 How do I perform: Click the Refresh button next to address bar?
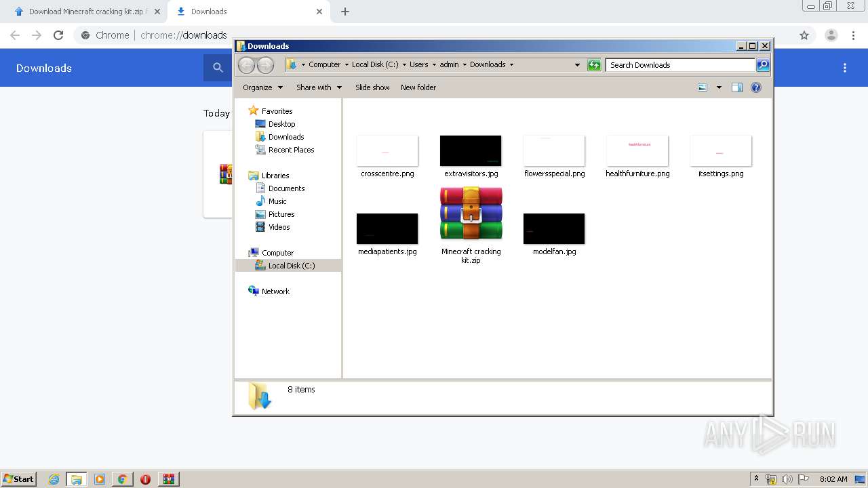[594, 65]
